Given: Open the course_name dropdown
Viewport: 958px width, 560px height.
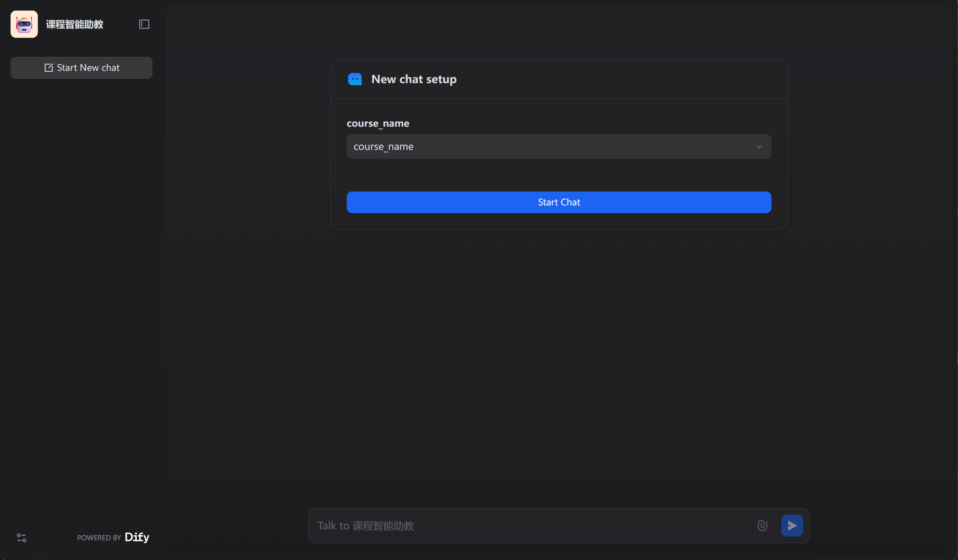Looking at the screenshot, I should 559,146.
